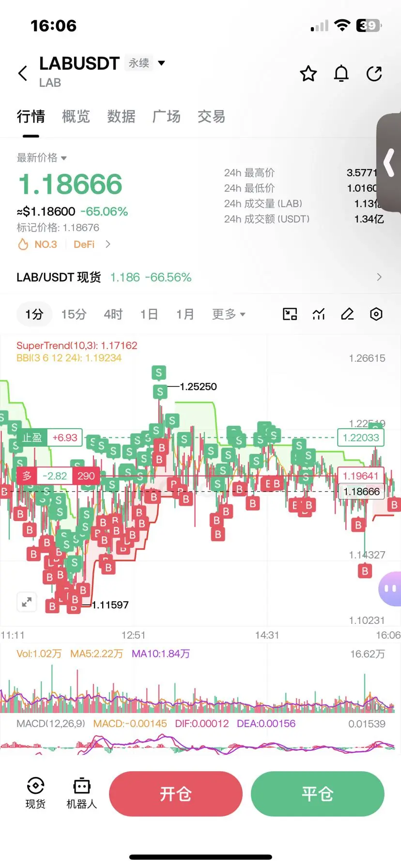The image size is (401, 868).
Task: Open chart settings hexagon icon
Action: (x=376, y=314)
